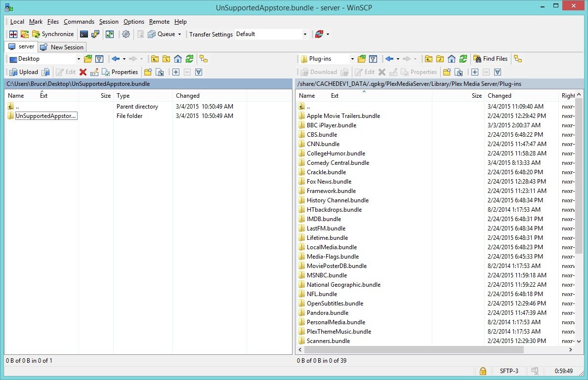Image resolution: width=588 pixels, height=380 pixels.
Task: Click the local Rename icon
Action: pos(94,72)
